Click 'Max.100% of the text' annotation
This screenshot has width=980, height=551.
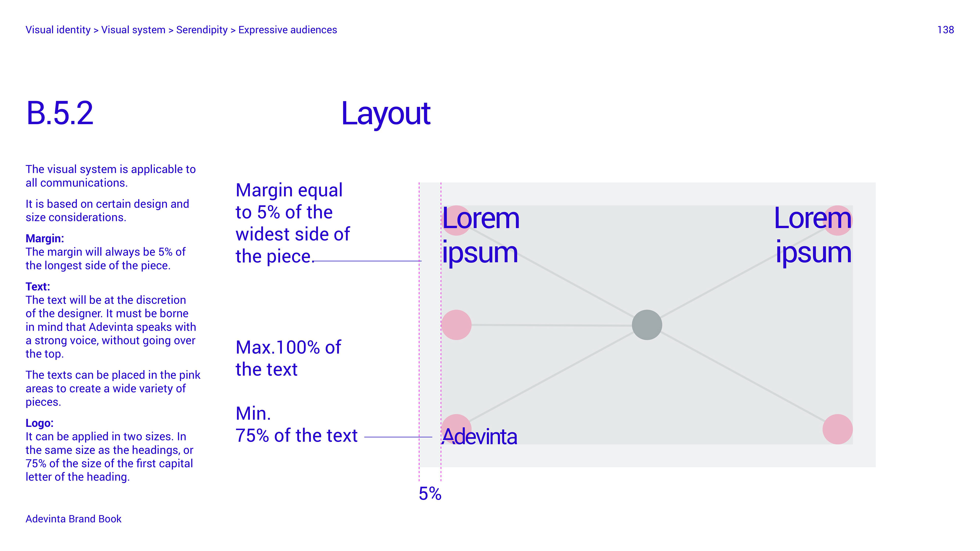tap(288, 358)
